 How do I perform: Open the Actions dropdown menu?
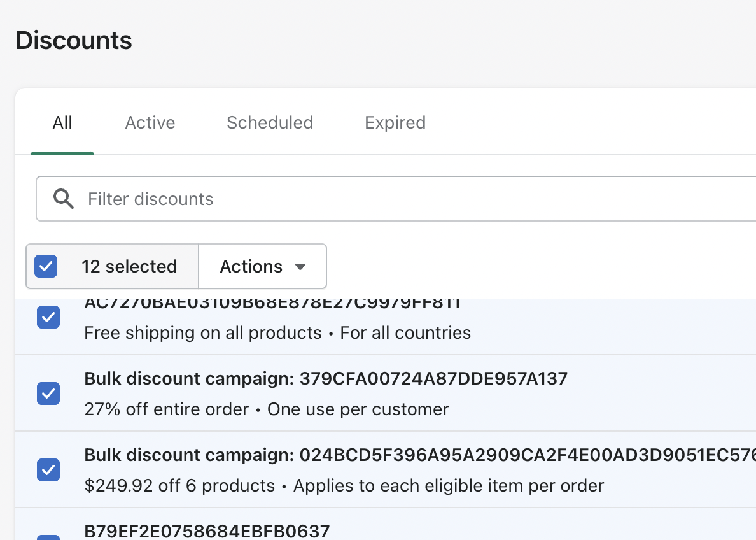tap(263, 266)
